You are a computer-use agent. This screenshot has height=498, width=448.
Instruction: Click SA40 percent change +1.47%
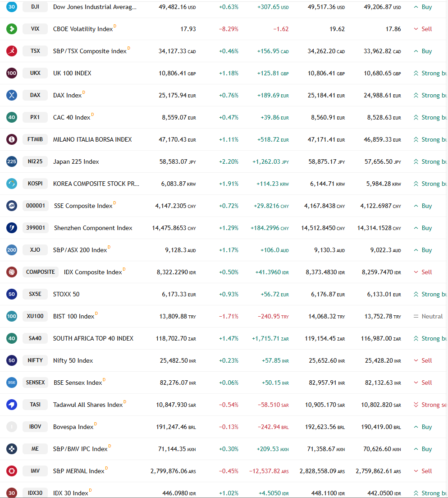point(229,339)
